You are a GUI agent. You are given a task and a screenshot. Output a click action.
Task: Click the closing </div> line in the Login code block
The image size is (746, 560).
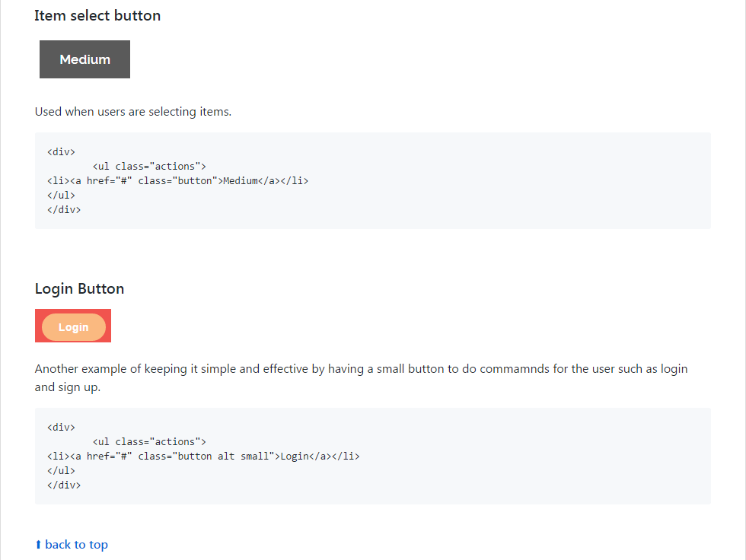point(64,485)
